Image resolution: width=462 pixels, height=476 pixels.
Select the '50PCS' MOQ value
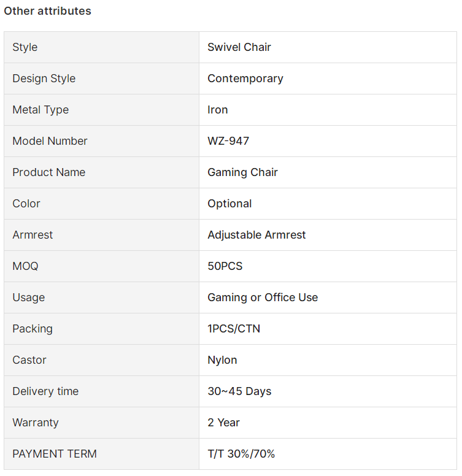(225, 266)
